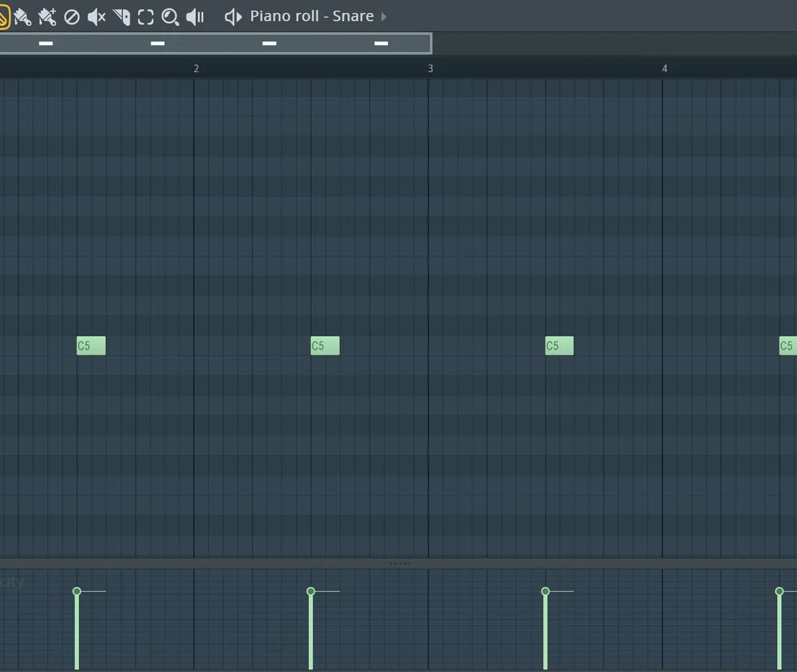
Task: Select the Slice tool
Action: 122,17
